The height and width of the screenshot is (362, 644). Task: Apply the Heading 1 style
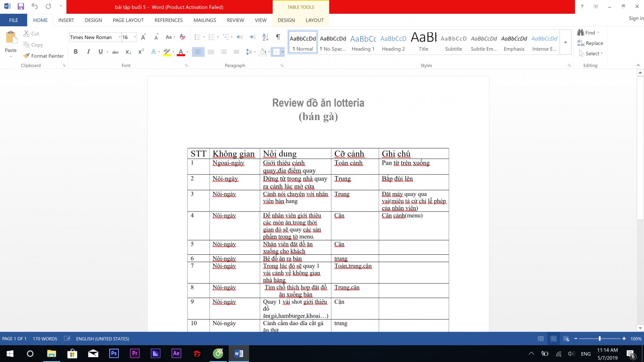pos(363,42)
